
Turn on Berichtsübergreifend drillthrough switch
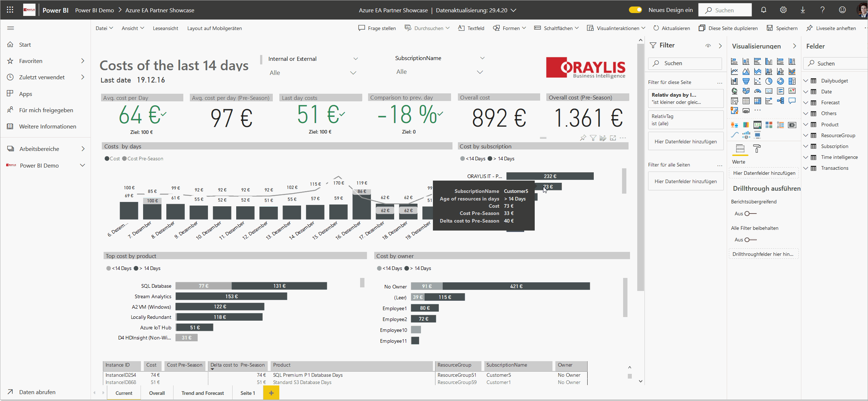coord(750,214)
